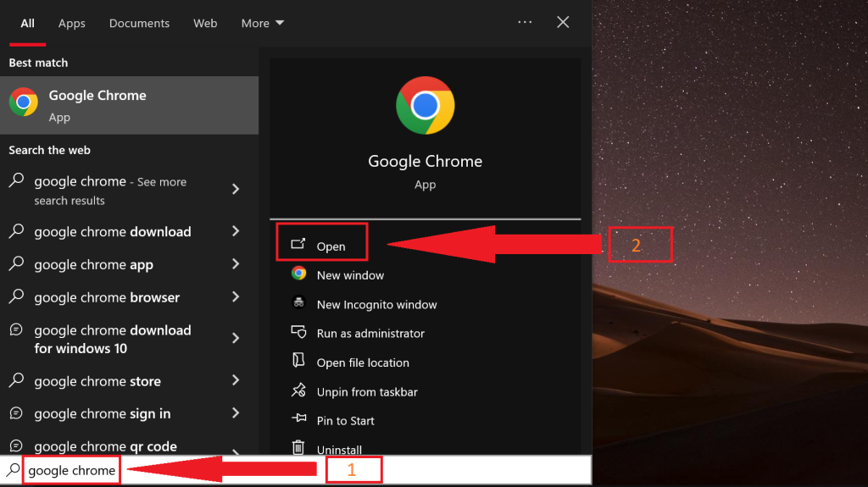868x487 pixels.
Task: Choose Run as administrator
Action: pos(370,333)
